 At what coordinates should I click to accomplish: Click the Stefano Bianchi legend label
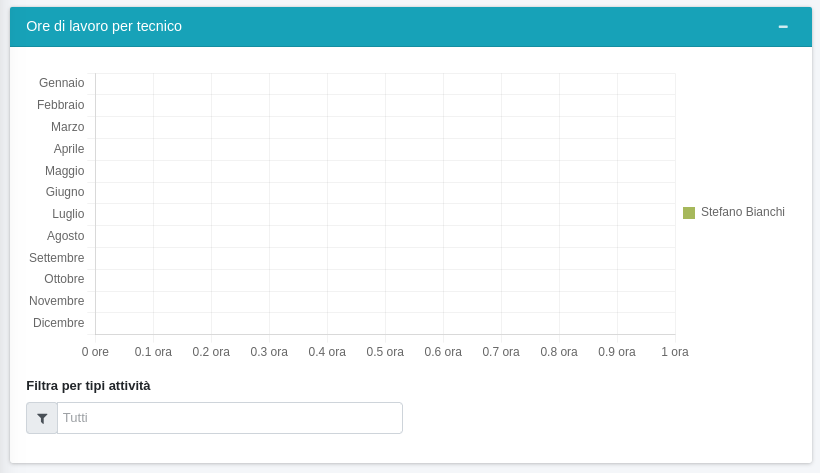[742, 212]
